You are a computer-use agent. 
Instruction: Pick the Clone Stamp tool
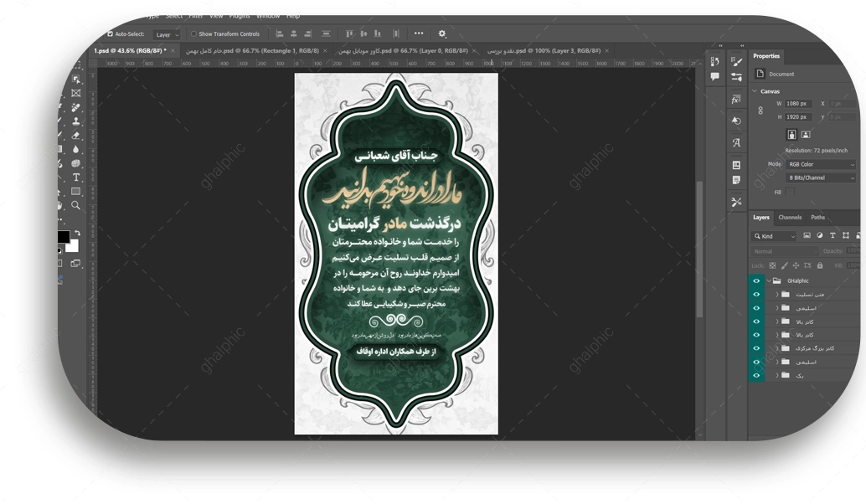76,121
